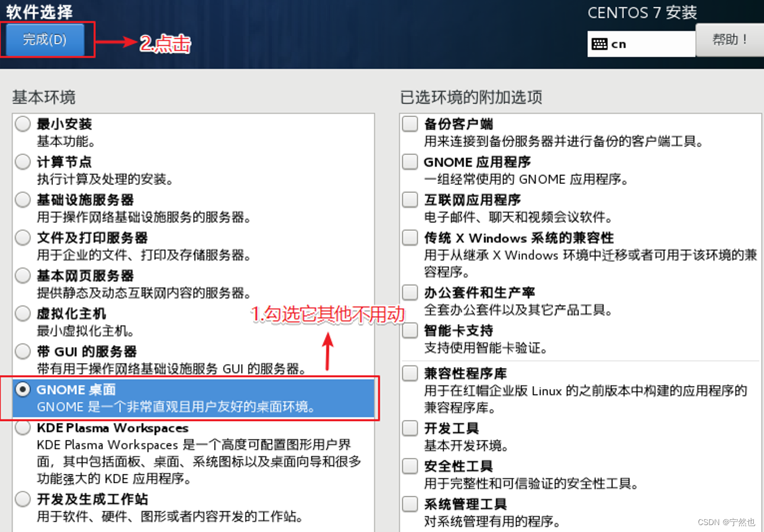Select 最小安装 minimal install option
The width and height of the screenshot is (764, 532).
22,124
